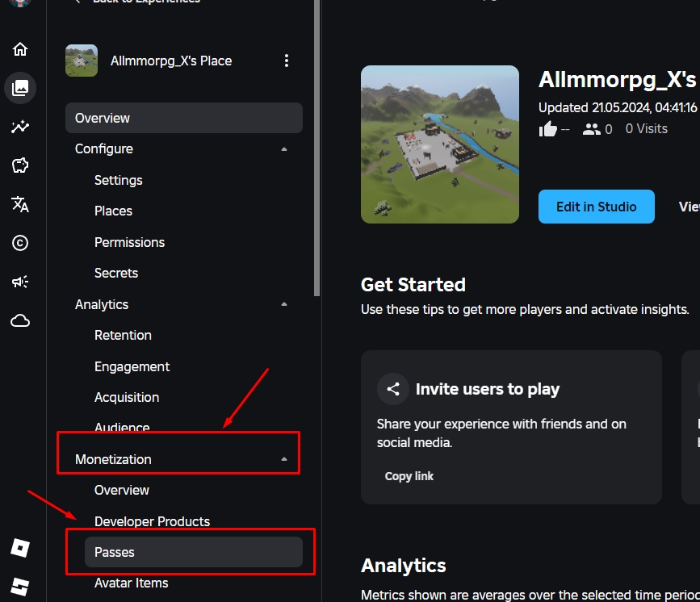Open the three-dot menu for Allmmorpg_X's Place
The image size is (700, 602).
click(287, 61)
